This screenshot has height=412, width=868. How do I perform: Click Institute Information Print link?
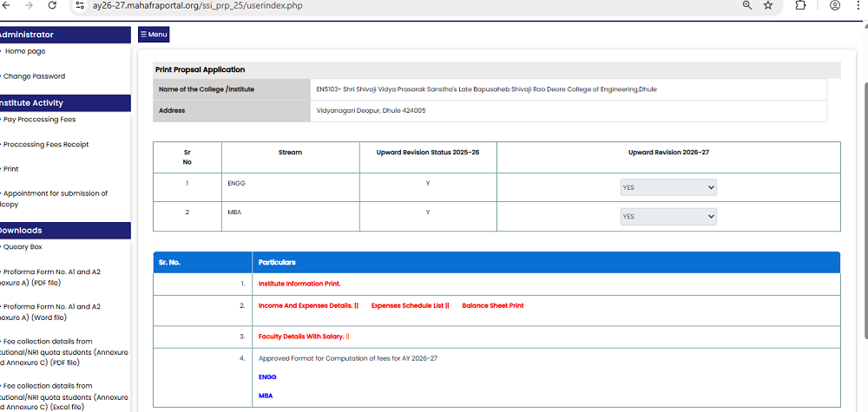[x=299, y=284]
